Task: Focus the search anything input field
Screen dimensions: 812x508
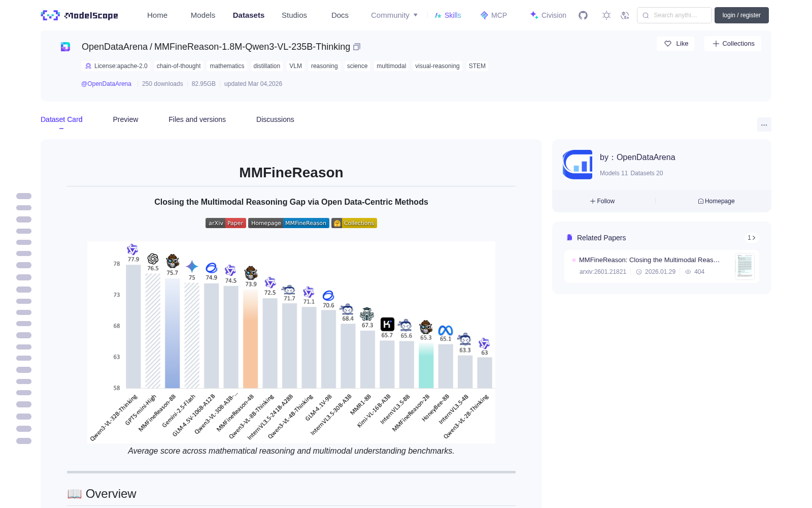Action: pos(674,15)
